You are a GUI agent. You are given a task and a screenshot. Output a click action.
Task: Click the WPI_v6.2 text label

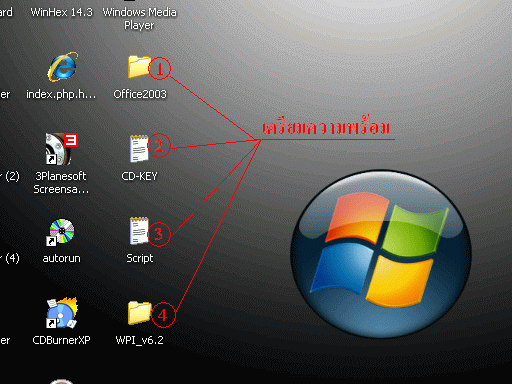click(x=139, y=340)
